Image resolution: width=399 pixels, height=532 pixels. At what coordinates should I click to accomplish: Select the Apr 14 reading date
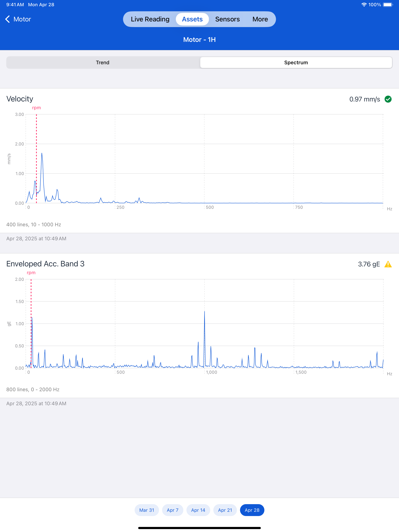[x=198, y=510]
